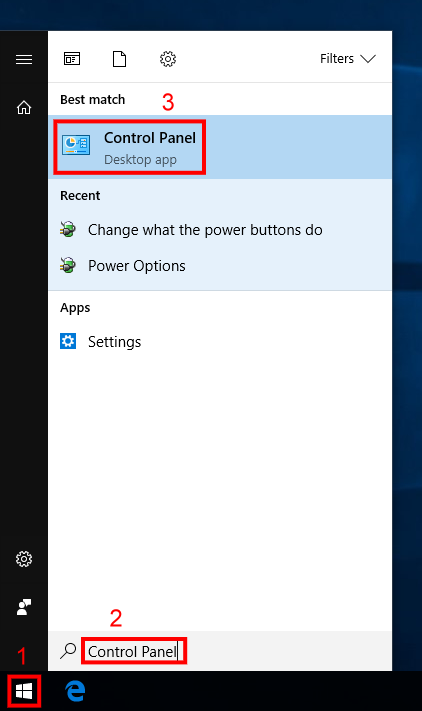
Task: Click the Feedback icon in the sidebar
Action: 24,607
